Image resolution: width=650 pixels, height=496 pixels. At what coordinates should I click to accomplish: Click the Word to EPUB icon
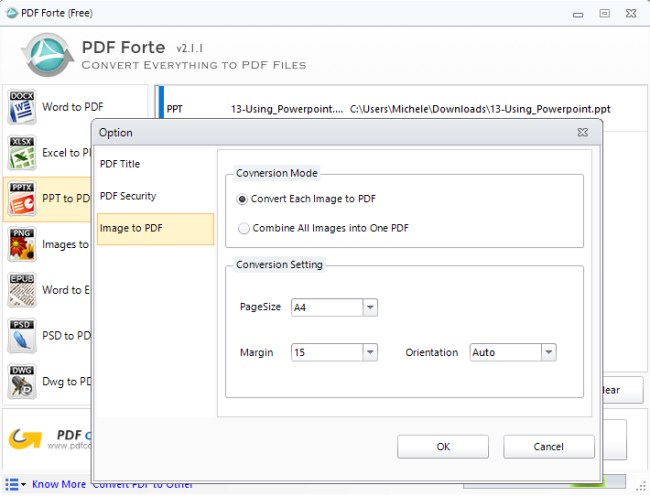coord(22,290)
